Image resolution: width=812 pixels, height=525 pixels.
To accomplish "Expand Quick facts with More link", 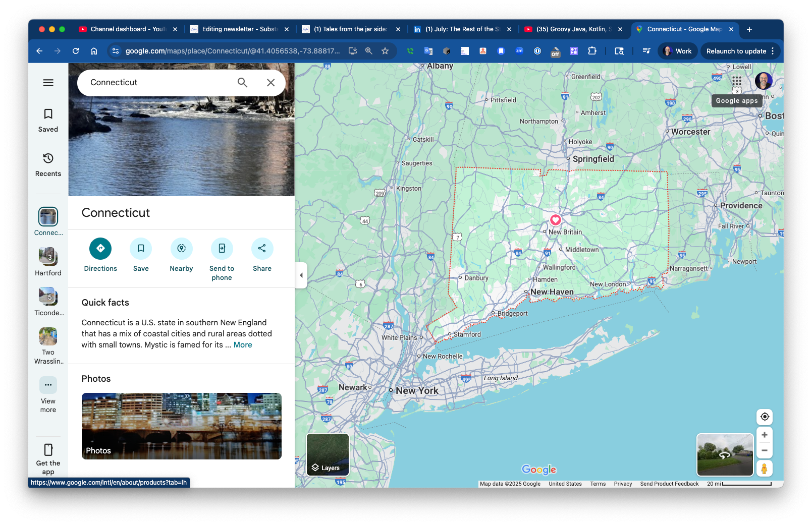I will click(x=243, y=345).
